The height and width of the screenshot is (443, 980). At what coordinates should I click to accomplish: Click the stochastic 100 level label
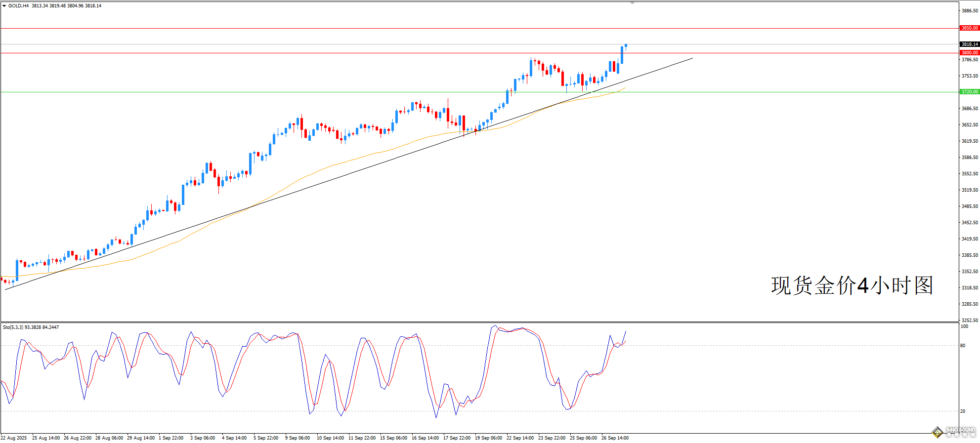[x=964, y=326]
